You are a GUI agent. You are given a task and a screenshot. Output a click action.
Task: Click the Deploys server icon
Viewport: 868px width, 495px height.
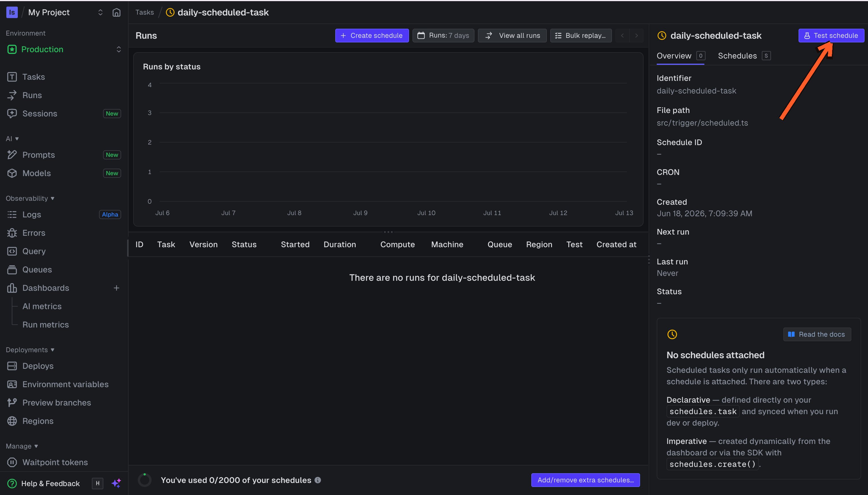tap(12, 366)
